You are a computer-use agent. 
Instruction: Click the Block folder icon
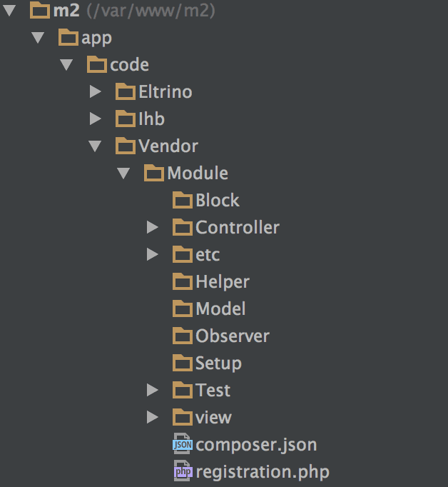coord(183,201)
